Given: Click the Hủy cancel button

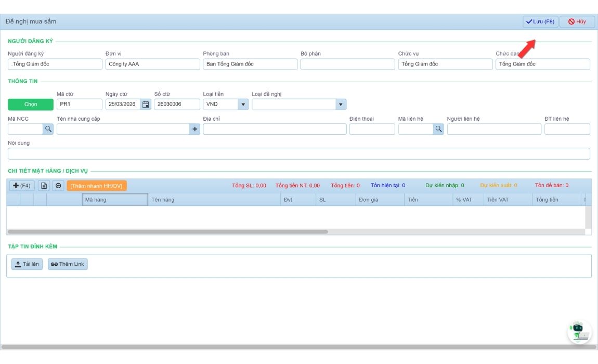Looking at the screenshot, I should point(577,22).
